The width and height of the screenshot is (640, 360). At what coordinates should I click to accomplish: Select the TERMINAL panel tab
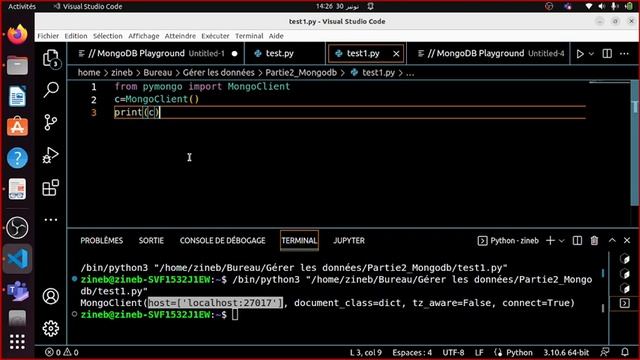299,241
